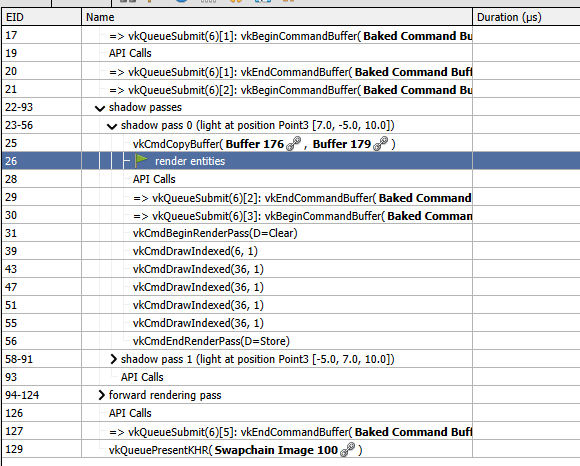Screen dimensions: 580x466
Task: Open the Buffer 176 resource link icon
Action: coord(294,143)
